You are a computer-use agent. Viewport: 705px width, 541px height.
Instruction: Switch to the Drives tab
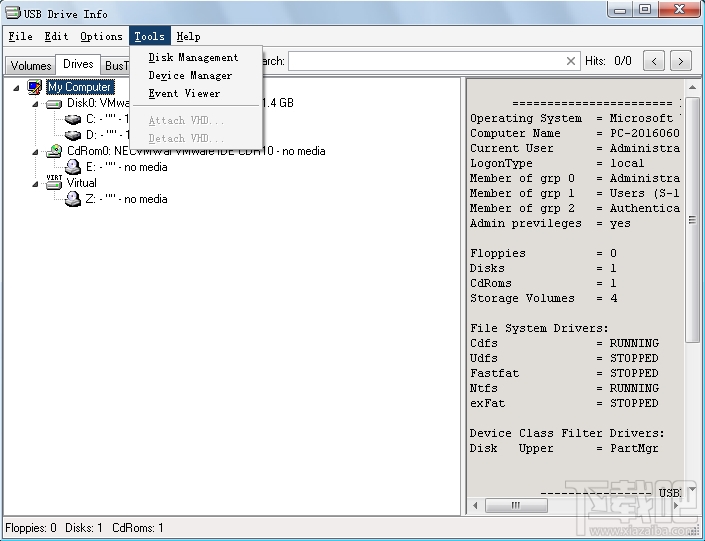coord(78,64)
